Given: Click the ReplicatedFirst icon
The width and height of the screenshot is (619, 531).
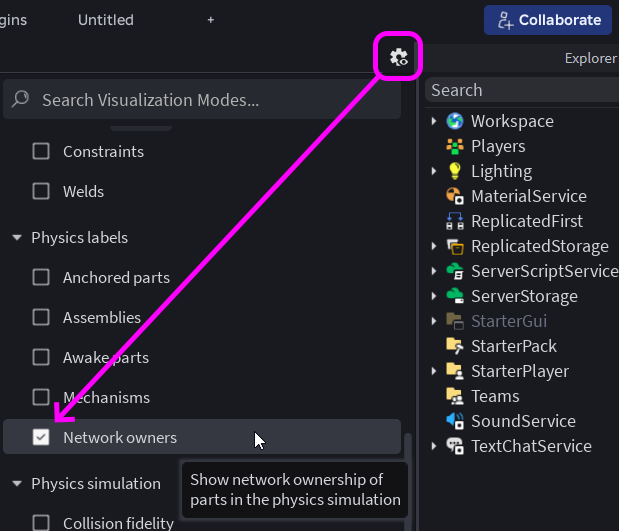Looking at the screenshot, I should 455,221.
